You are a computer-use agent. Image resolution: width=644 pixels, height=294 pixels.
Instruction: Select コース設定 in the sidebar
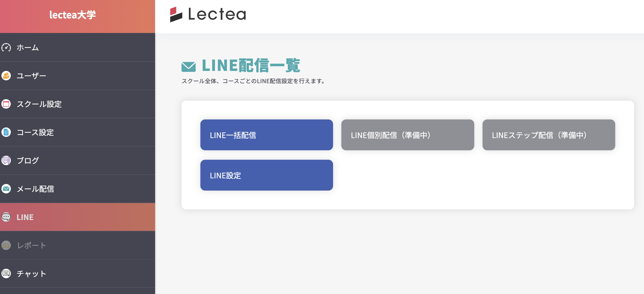[35, 132]
